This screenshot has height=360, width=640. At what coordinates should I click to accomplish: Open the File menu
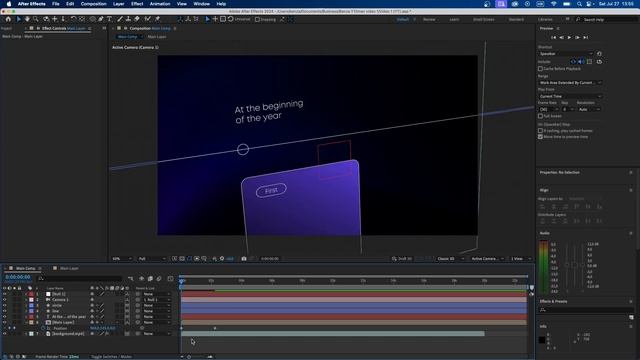(x=56, y=4)
